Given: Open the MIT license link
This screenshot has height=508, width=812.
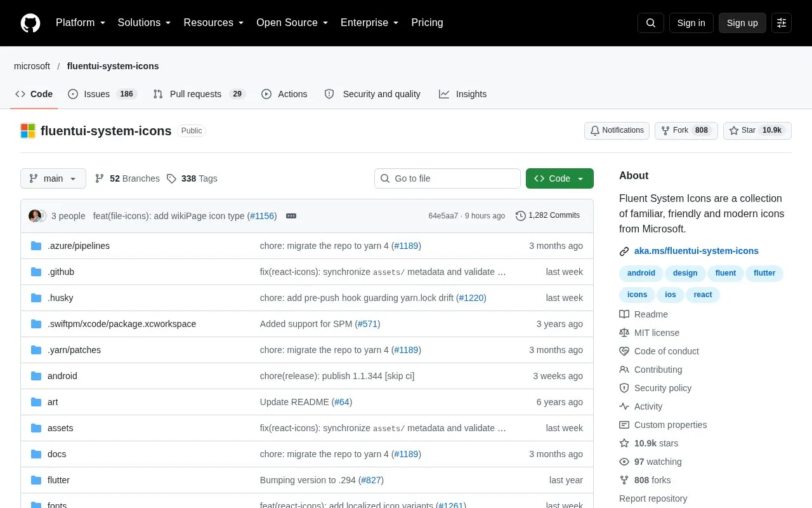Looking at the screenshot, I should 649,333.
